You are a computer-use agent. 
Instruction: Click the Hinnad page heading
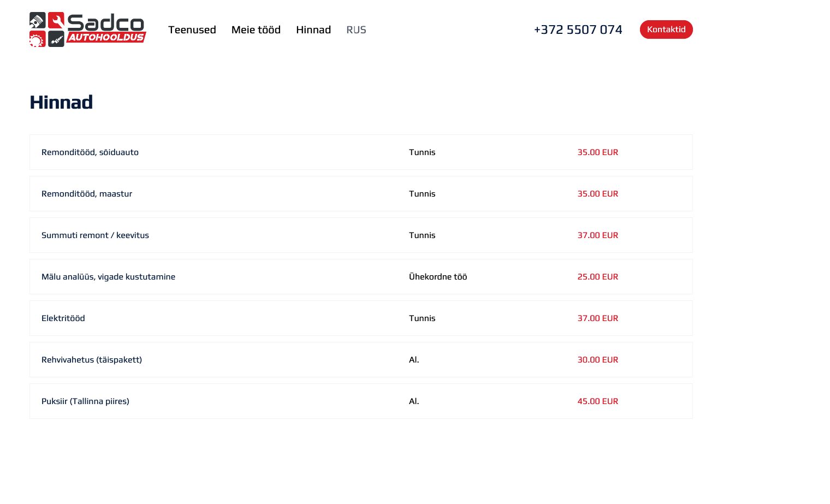[61, 102]
